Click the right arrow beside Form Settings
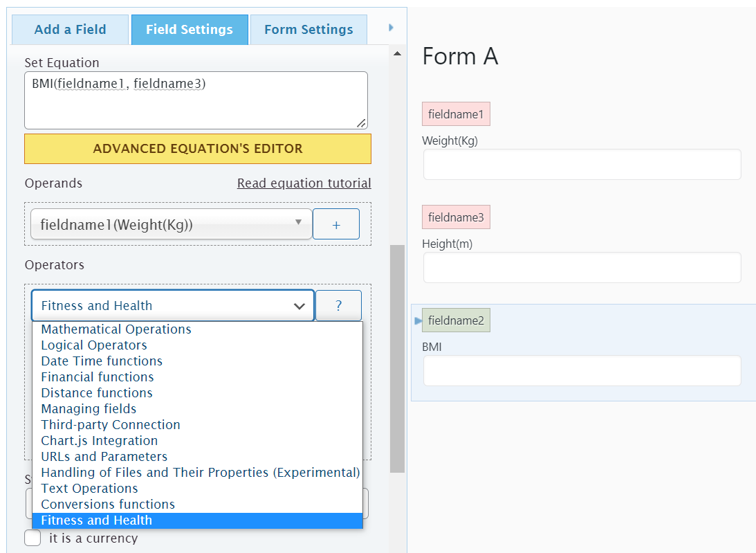Screen dimensions: 756x553 (391, 28)
